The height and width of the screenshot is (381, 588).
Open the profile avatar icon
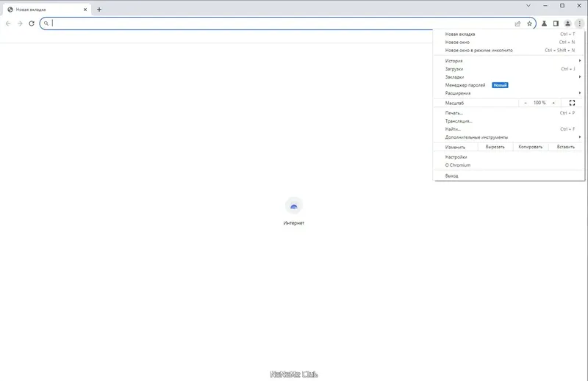point(567,23)
